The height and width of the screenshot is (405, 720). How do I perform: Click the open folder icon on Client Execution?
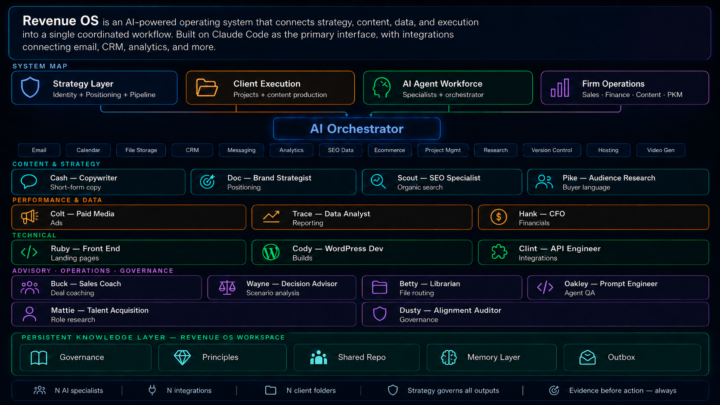coord(206,88)
